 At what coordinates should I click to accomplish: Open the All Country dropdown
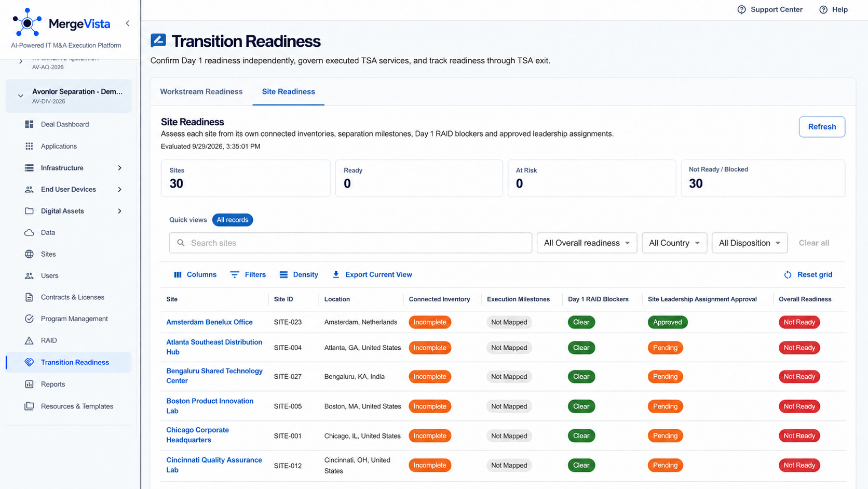(x=674, y=243)
